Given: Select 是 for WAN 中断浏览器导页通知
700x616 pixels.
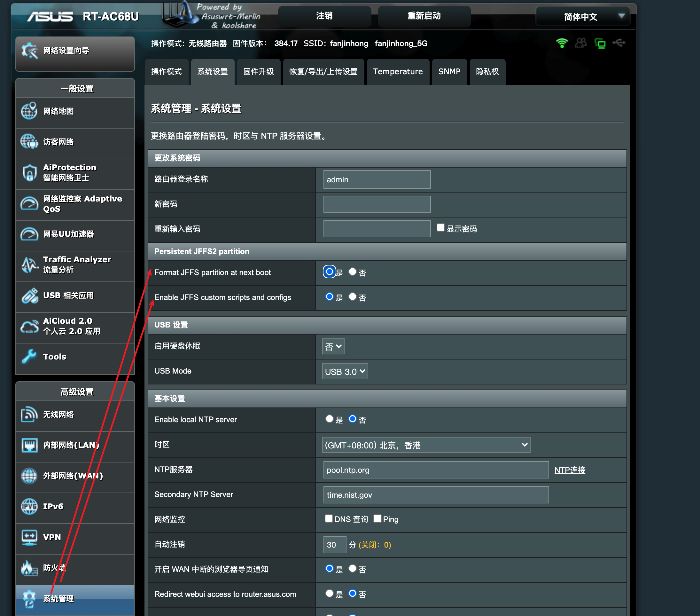Looking at the screenshot, I should click(x=329, y=568).
